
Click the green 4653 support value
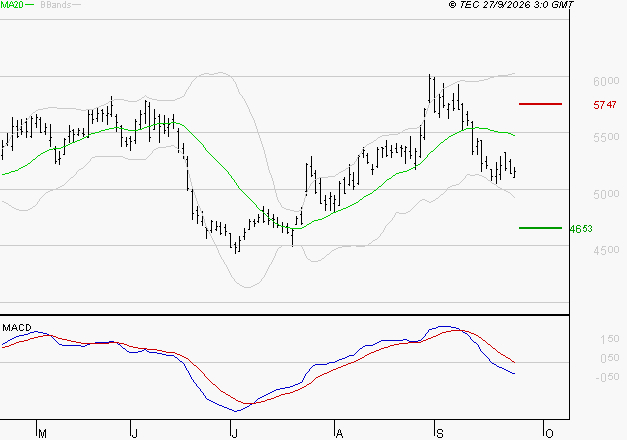(x=581, y=229)
